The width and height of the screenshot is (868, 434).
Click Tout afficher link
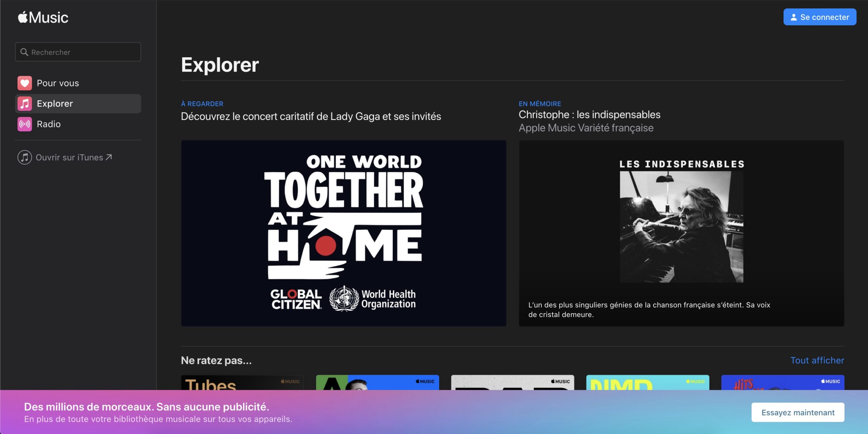(817, 360)
